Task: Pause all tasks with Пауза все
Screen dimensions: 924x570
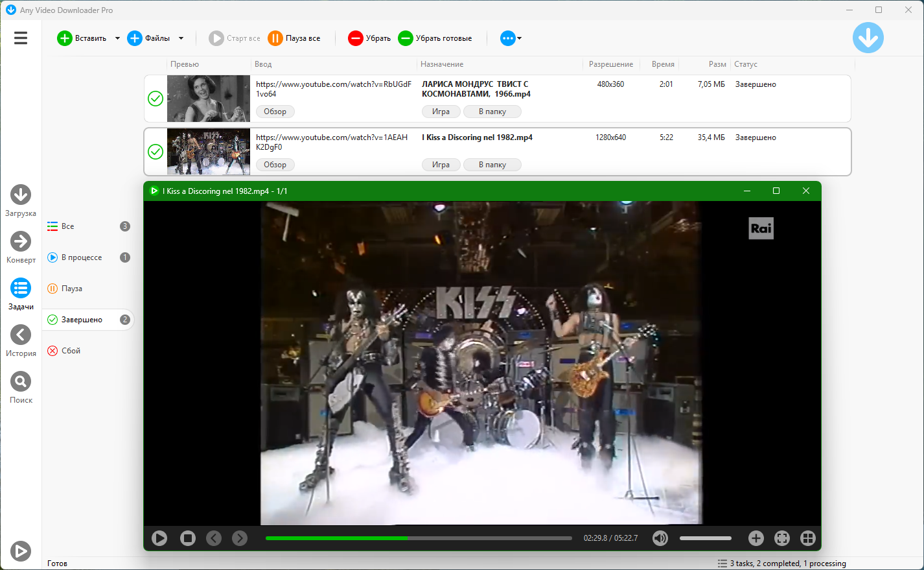Action: pos(294,38)
